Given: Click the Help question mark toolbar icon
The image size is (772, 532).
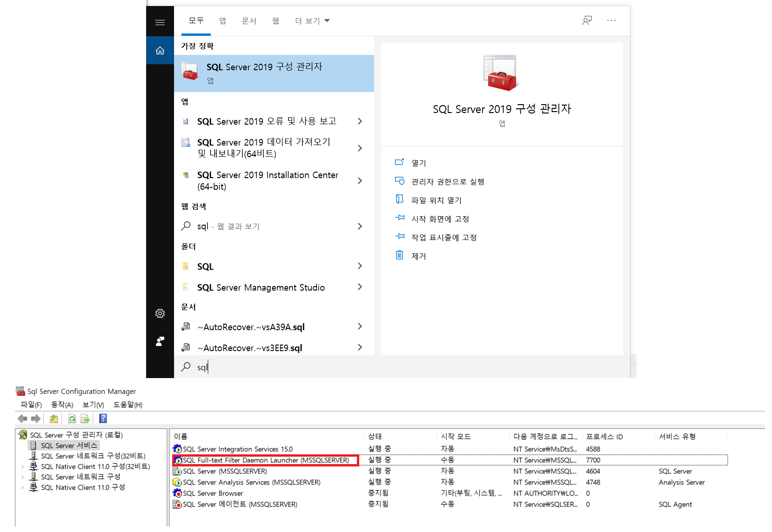Looking at the screenshot, I should (x=103, y=419).
